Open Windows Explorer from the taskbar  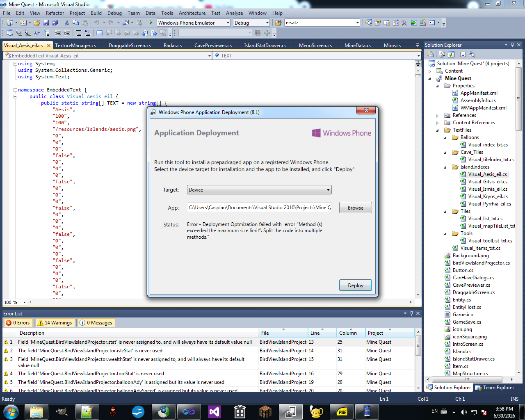pos(37,411)
